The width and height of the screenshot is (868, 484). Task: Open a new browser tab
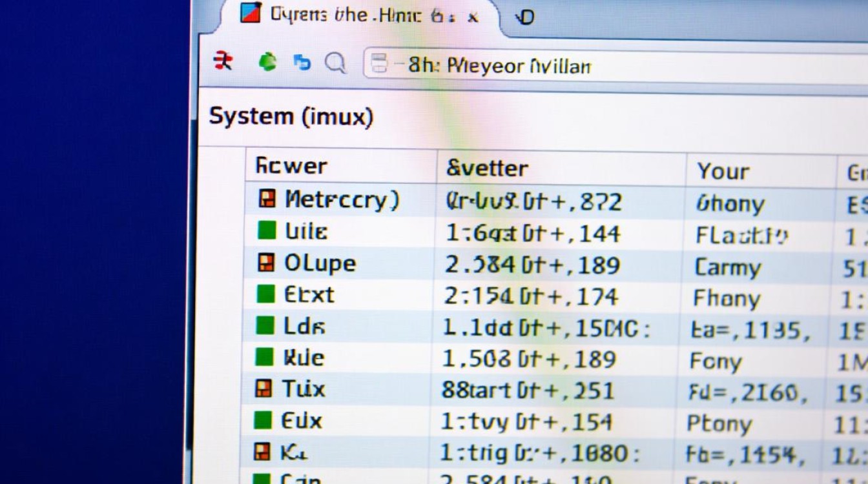click(x=526, y=17)
